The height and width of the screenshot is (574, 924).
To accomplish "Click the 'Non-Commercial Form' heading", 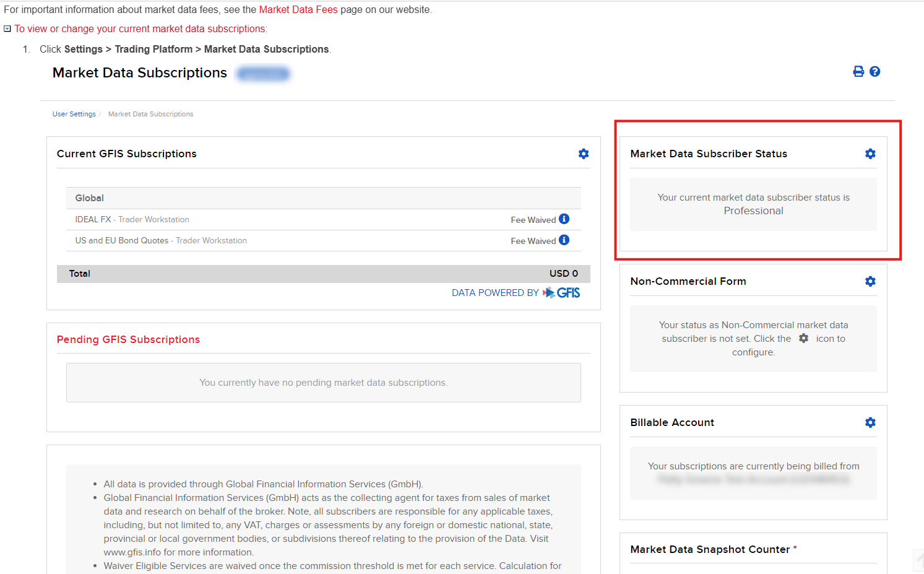I will (688, 281).
